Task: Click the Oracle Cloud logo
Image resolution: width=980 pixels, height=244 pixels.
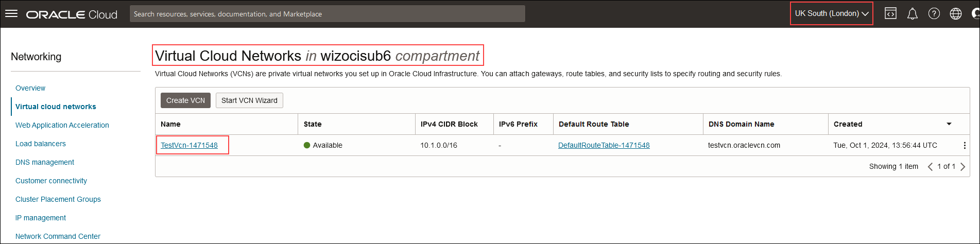Action: pos(72,14)
